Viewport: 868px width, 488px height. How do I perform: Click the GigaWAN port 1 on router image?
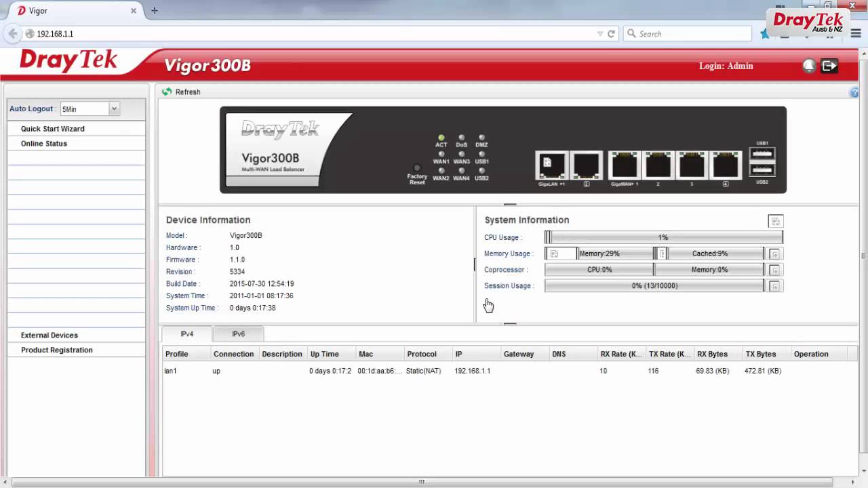[625, 165]
